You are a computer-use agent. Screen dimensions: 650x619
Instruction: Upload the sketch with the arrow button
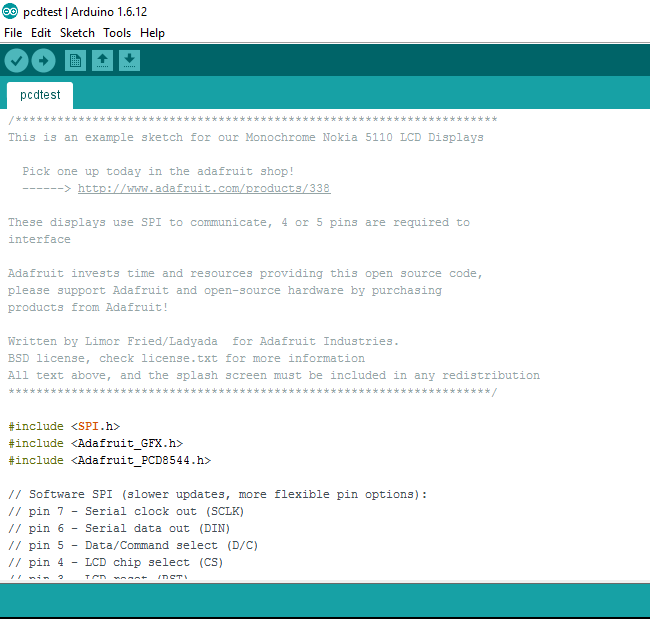click(x=44, y=61)
